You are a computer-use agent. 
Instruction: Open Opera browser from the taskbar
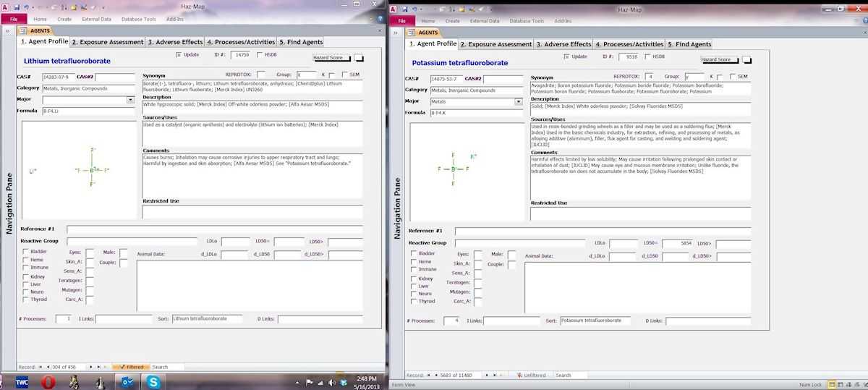pyautogui.click(x=50, y=382)
